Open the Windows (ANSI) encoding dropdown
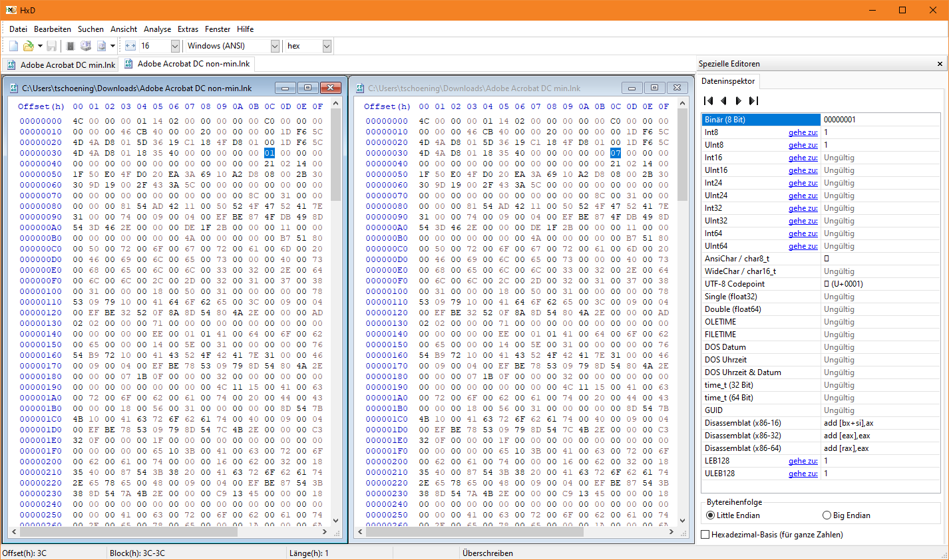 click(x=277, y=45)
